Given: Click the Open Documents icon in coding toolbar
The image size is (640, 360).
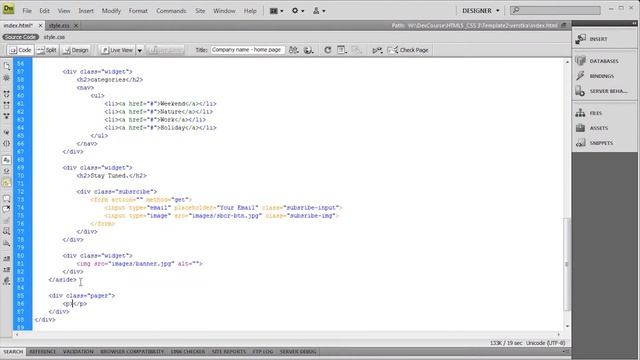Looking at the screenshot, I should (x=7, y=67).
